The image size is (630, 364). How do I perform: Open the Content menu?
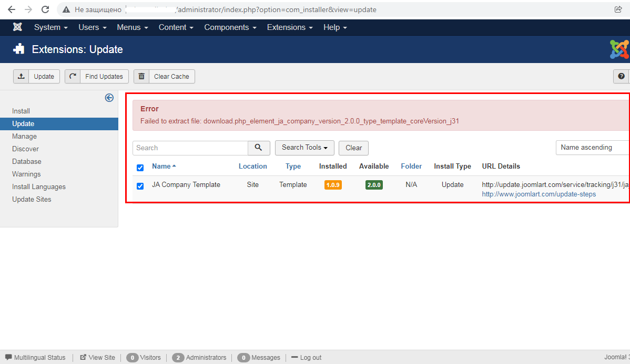click(176, 27)
